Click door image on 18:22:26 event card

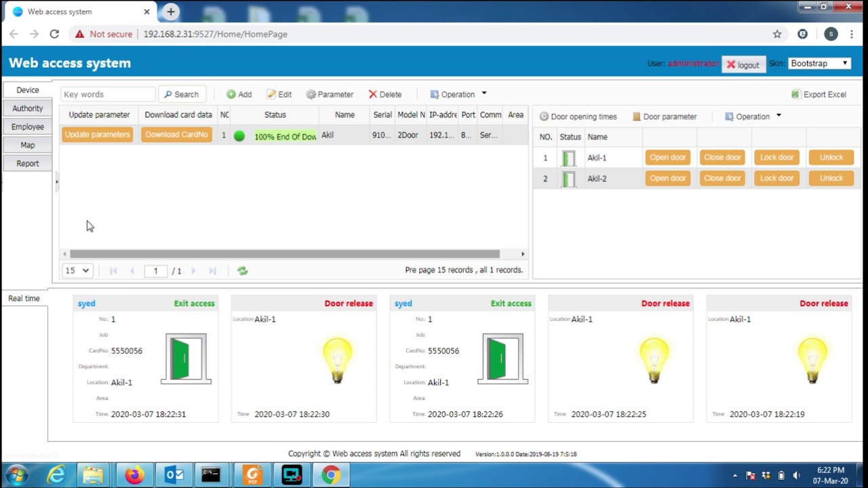coord(502,359)
